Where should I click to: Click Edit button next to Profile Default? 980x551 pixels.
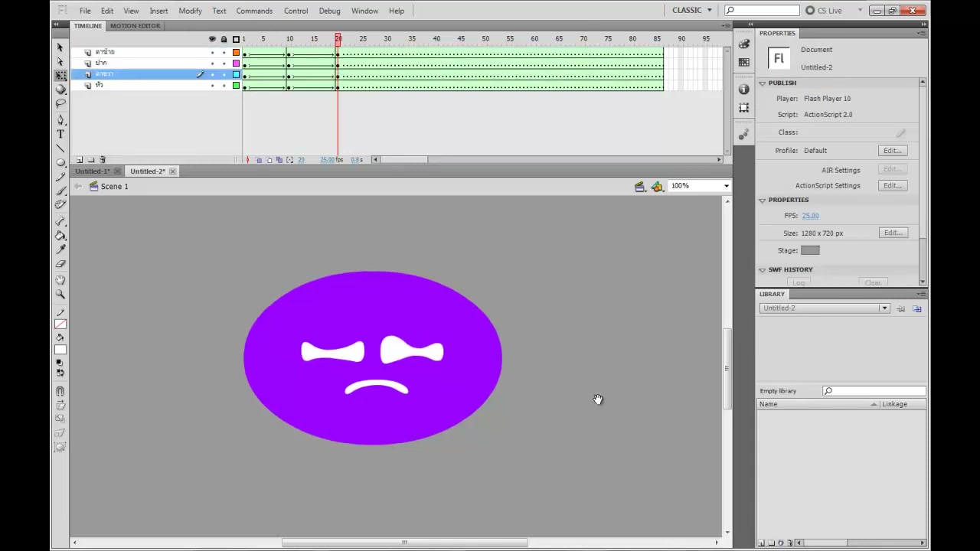893,151
